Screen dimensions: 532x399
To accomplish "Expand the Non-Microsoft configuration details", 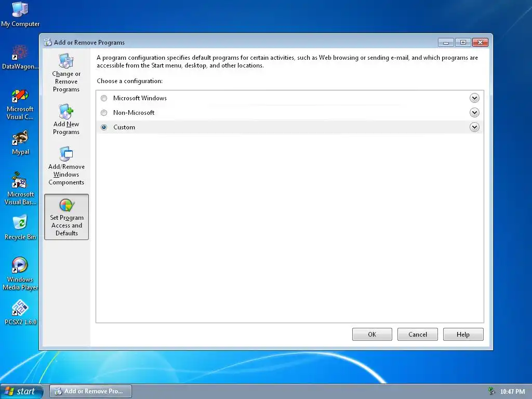I will (474, 113).
